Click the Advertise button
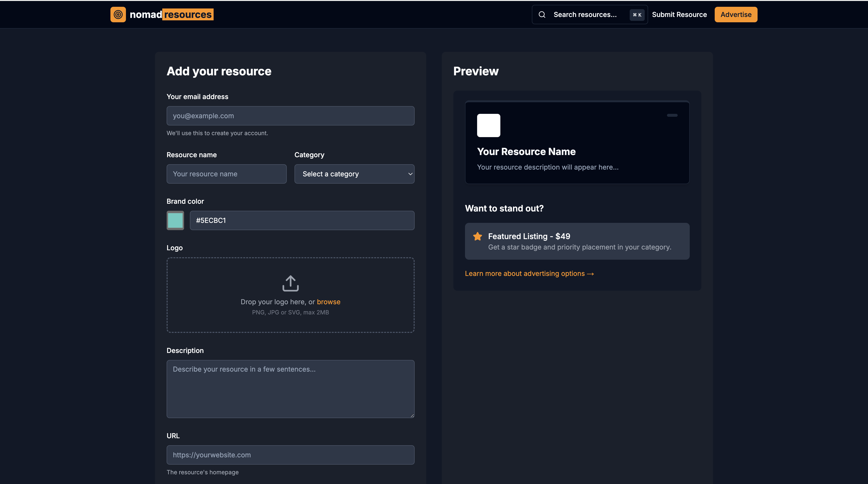This screenshot has width=868, height=484. click(x=736, y=15)
